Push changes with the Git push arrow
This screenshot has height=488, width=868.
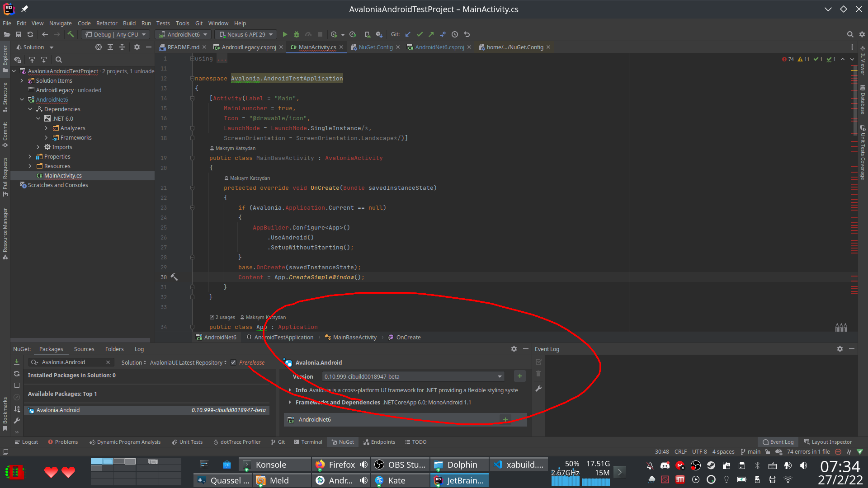431,34
